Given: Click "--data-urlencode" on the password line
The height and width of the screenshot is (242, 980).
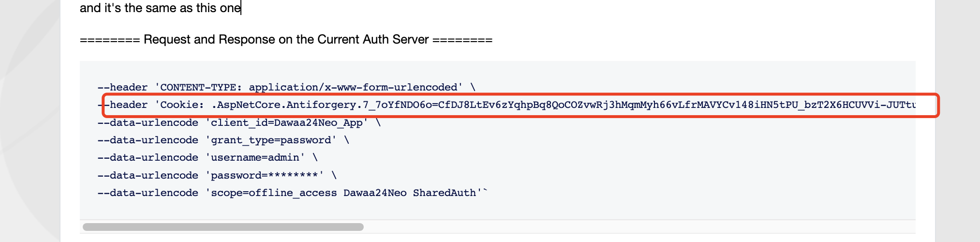Looking at the screenshot, I should click(148, 176).
